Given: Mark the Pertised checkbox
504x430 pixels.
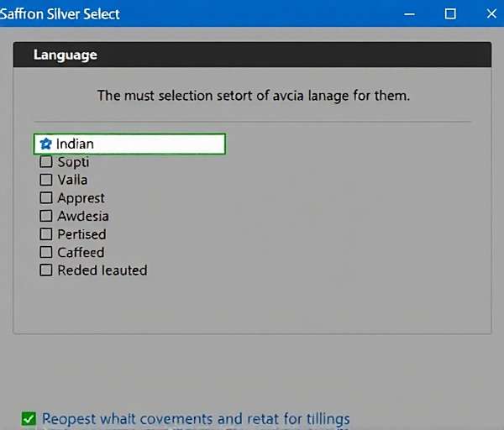Looking at the screenshot, I should pos(46,234).
